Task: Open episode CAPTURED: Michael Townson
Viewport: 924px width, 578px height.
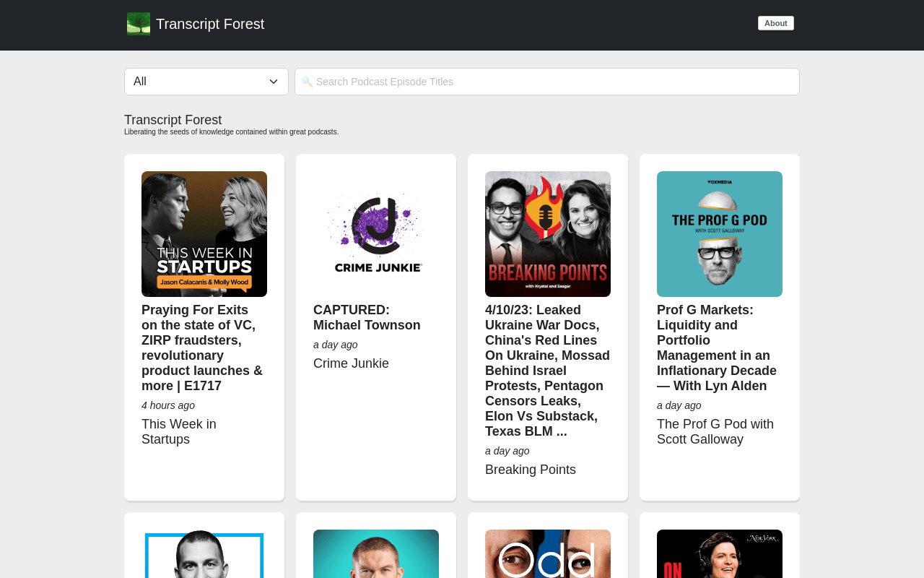Action: (367, 318)
